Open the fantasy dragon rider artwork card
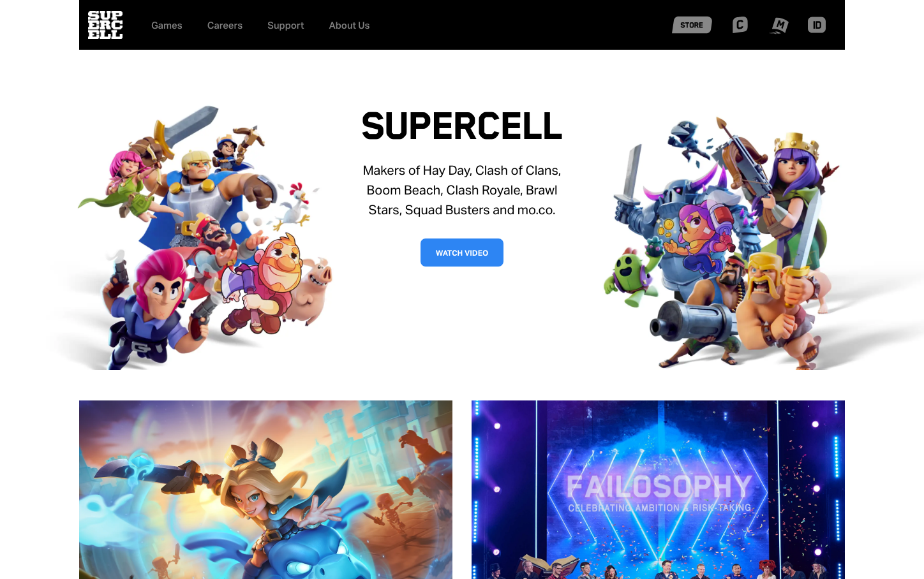This screenshot has width=924, height=579. (265, 490)
